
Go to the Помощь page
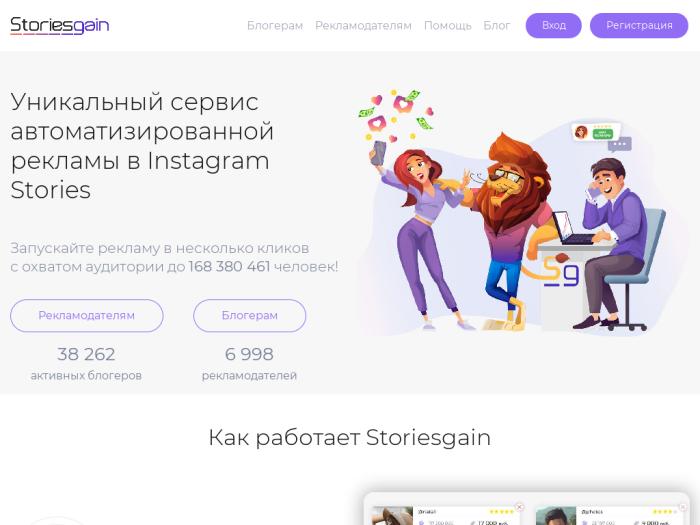(448, 25)
